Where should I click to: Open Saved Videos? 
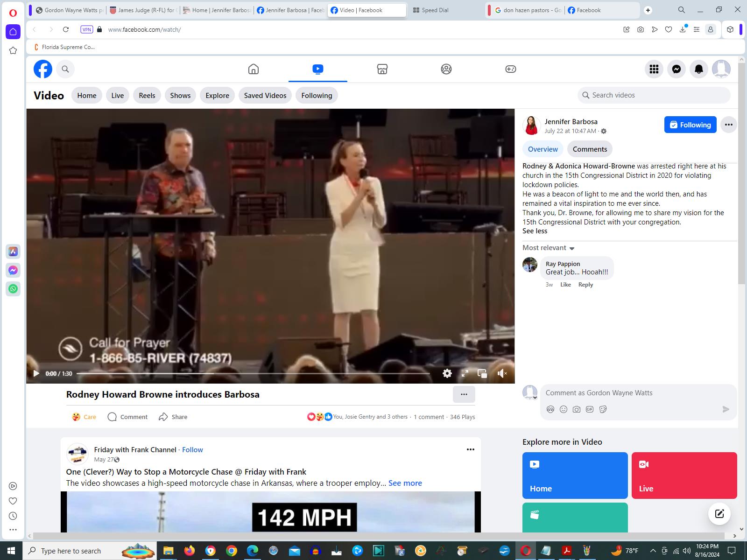click(265, 95)
